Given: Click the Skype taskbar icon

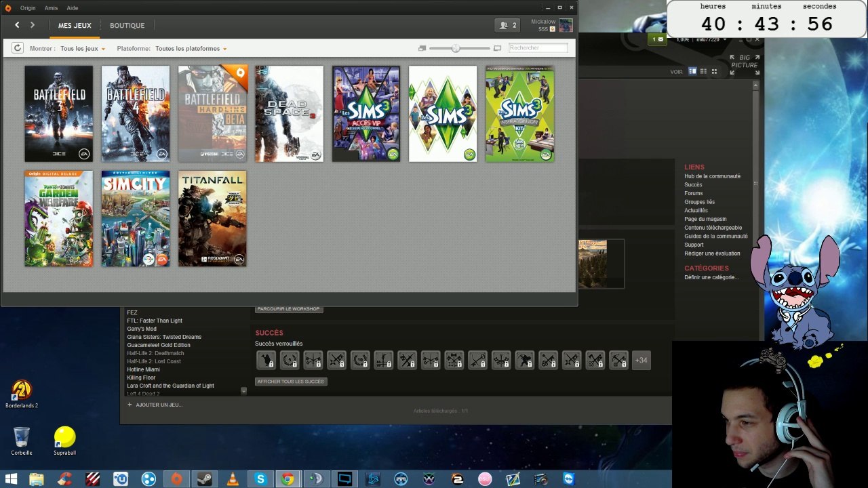Looking at the screenshot, I should pyautogui.click(x=260, y=479).
